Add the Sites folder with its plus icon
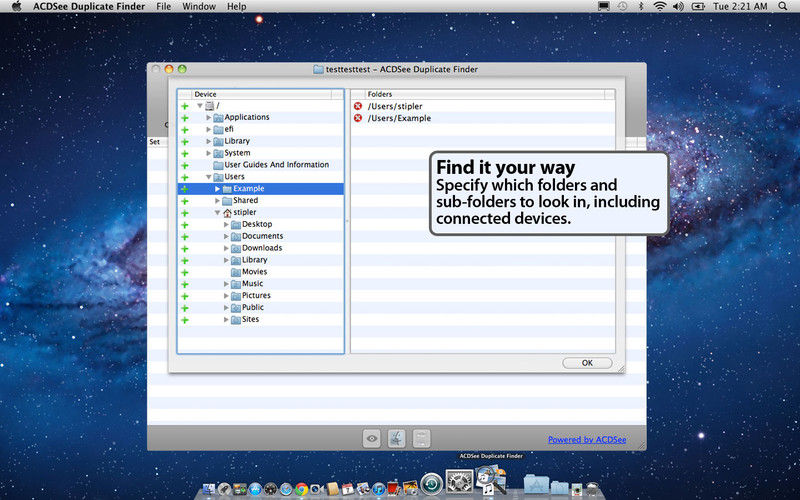This screenshot has width=800, height=500. coord(185,320)
